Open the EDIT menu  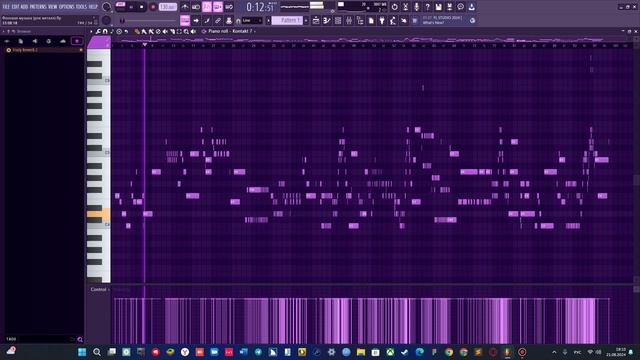point(16,7)
